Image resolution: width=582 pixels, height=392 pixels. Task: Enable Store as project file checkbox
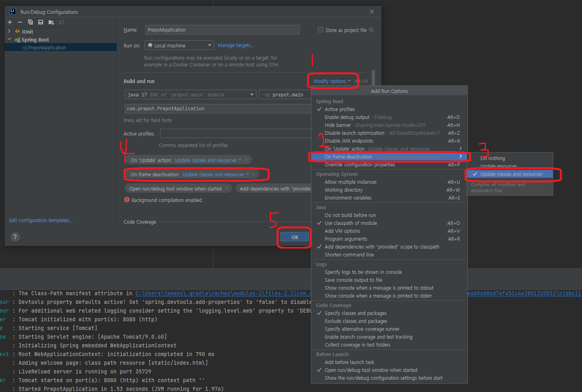pyautogui.click(x=320, y=30)
